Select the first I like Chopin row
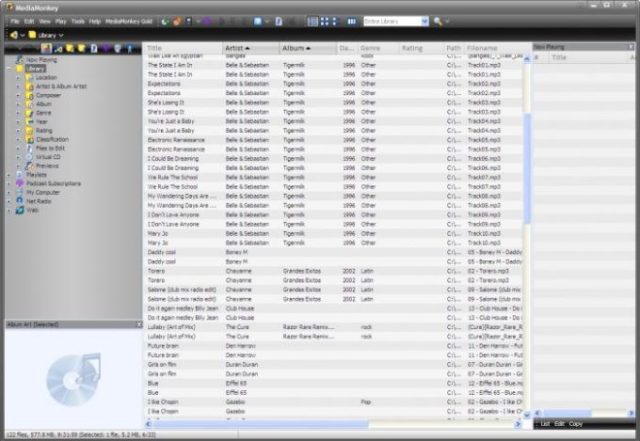Screen dimensions: 640x441 coord(333,402)
